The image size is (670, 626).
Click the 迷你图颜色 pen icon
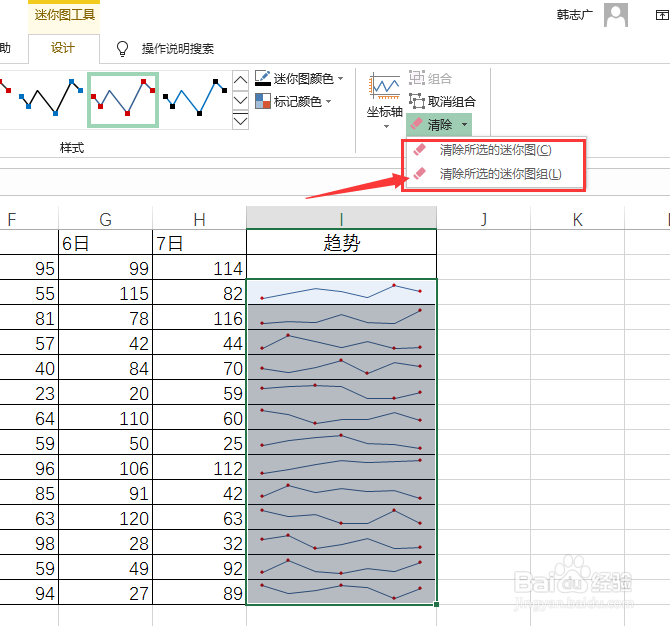tap(262, 78)
